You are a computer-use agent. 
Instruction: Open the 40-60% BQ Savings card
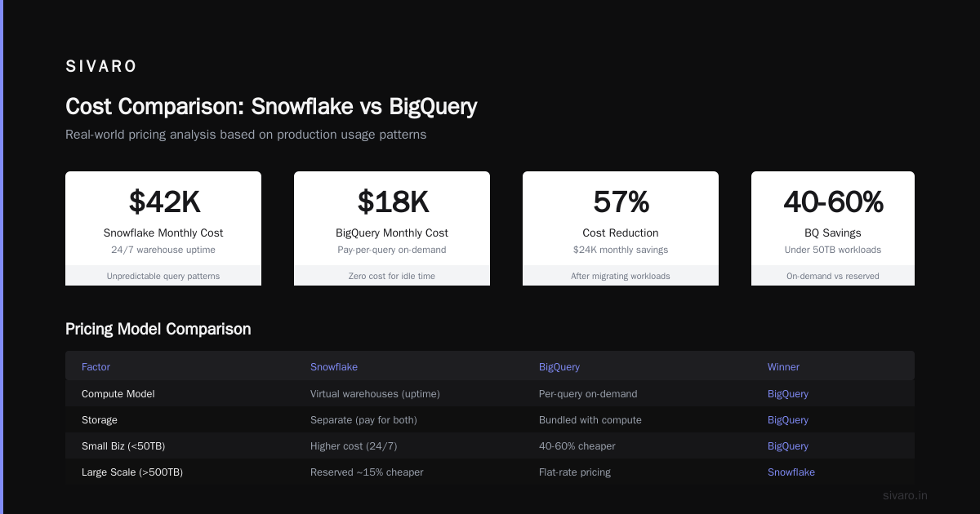pyautogui.click(x=833, y=228)
